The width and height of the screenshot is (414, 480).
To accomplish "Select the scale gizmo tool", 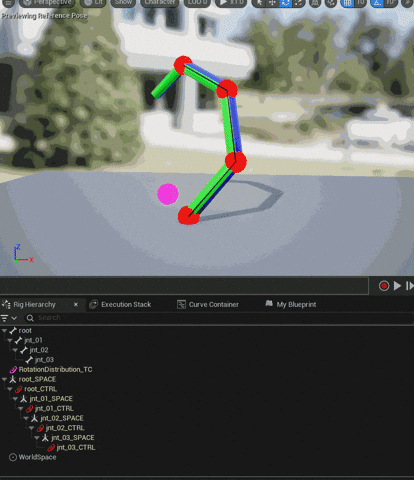I will pyautogui.click(x=298, y=3).
